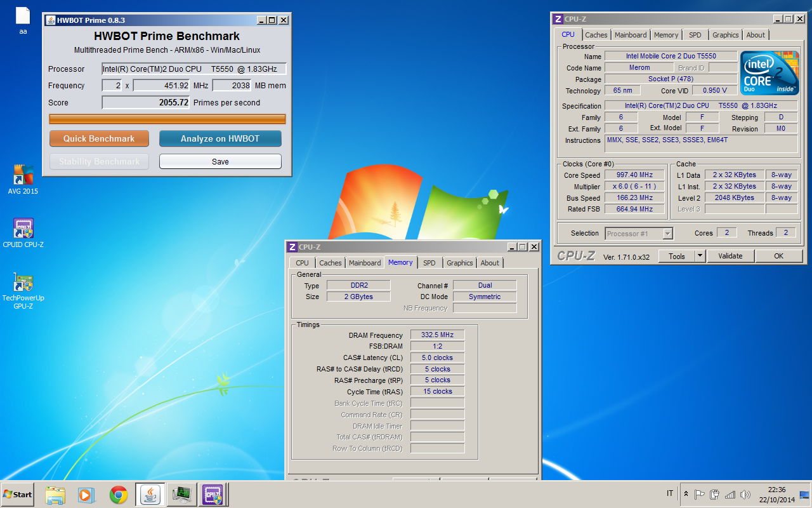This screenshot has height=508, width=812.
Task: Open the GPU monitor taskbar item
Action: coord(182,495)
